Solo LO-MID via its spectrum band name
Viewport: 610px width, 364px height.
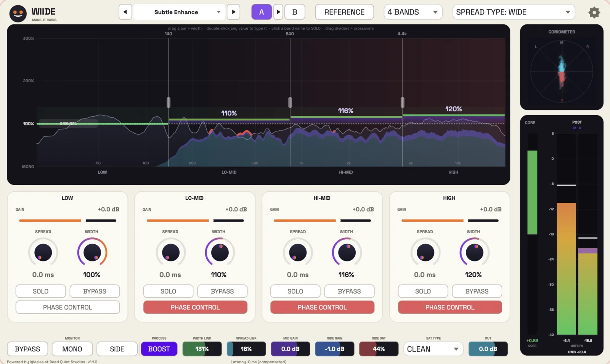tap(229, 172)
